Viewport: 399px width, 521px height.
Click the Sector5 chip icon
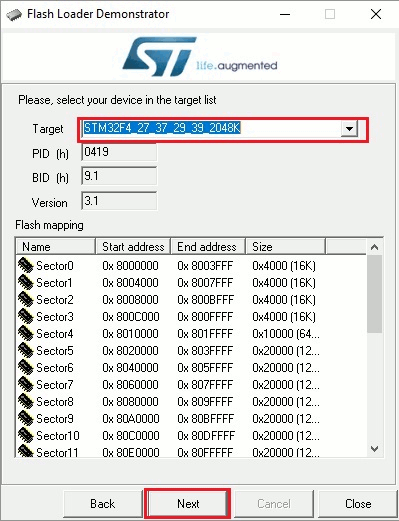[26, 351]
